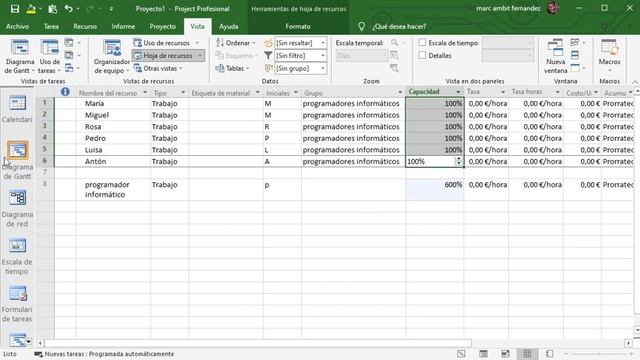
Task: Switch to the Tarea tab
Action: click(51, 27)
